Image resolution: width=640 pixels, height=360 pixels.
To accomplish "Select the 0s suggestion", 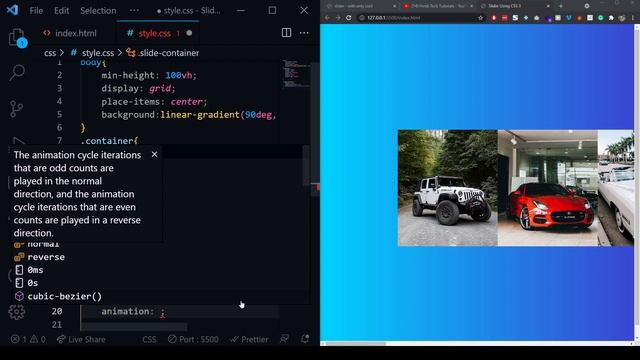I will point(33,283).
